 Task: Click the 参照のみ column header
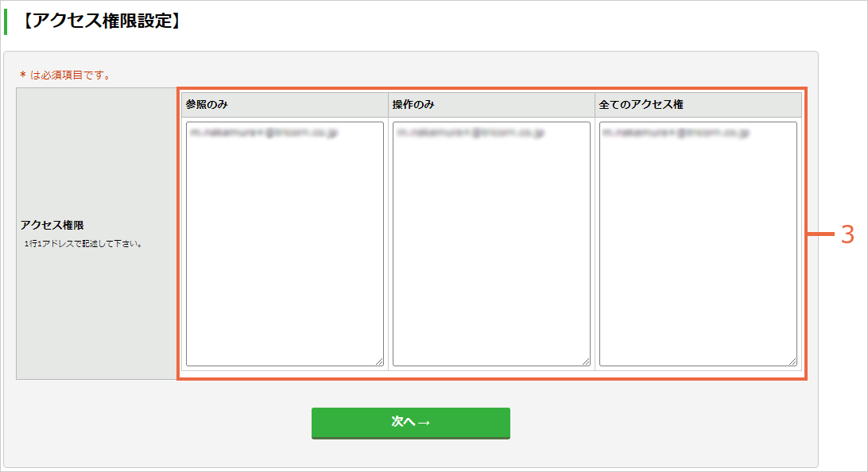click(285, 105)
